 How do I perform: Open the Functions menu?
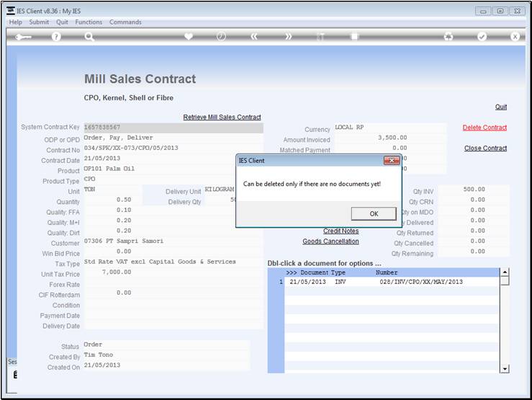coord(89,22)
